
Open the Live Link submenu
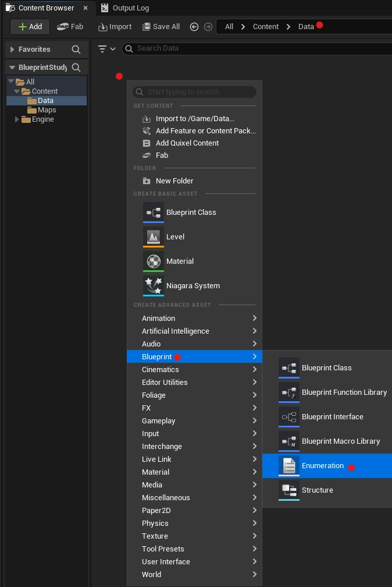[x=194, y=459]
